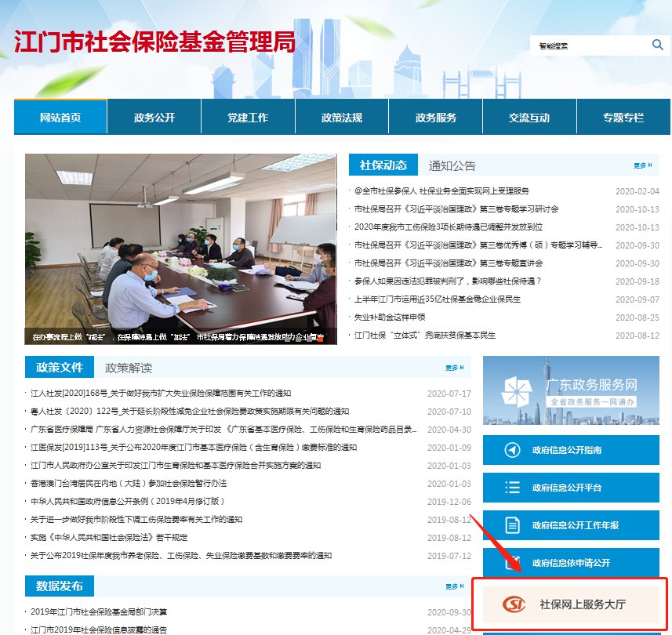
Task: Open the 政务公开 navigation menu
Action: tap(154, 117)
